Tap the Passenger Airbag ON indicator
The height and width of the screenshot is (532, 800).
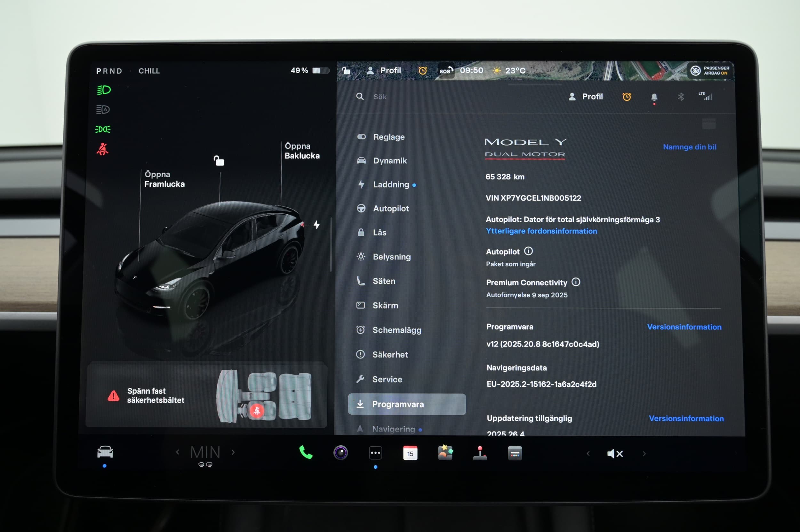click(x=710, y=71)
